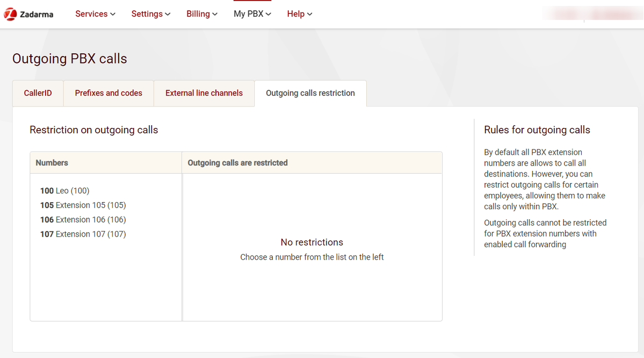Click the Zadarma logo icon
This screenshot has height=358, width=644.
tap(10, 15)
